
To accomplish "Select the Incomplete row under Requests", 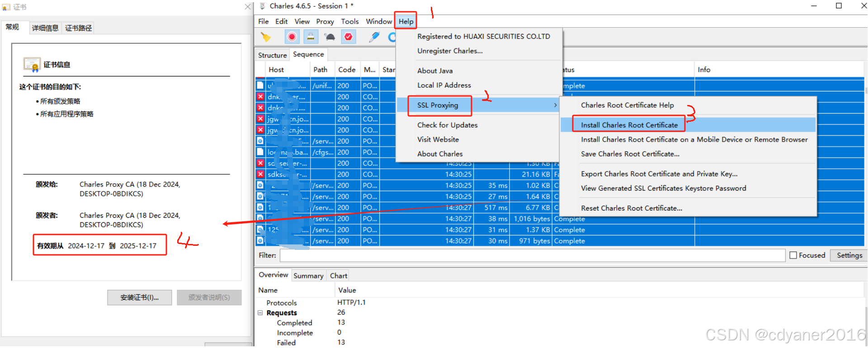I will (560, 332).
